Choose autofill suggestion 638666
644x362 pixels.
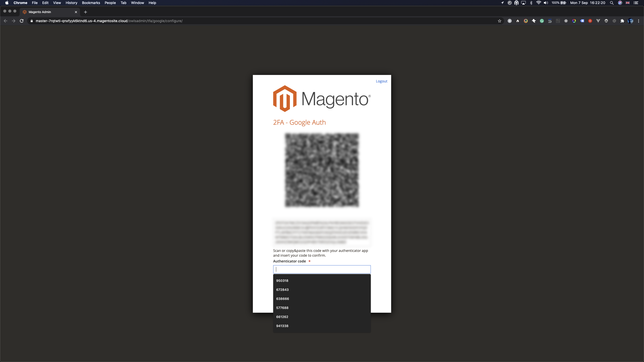(x=282, y=299)
